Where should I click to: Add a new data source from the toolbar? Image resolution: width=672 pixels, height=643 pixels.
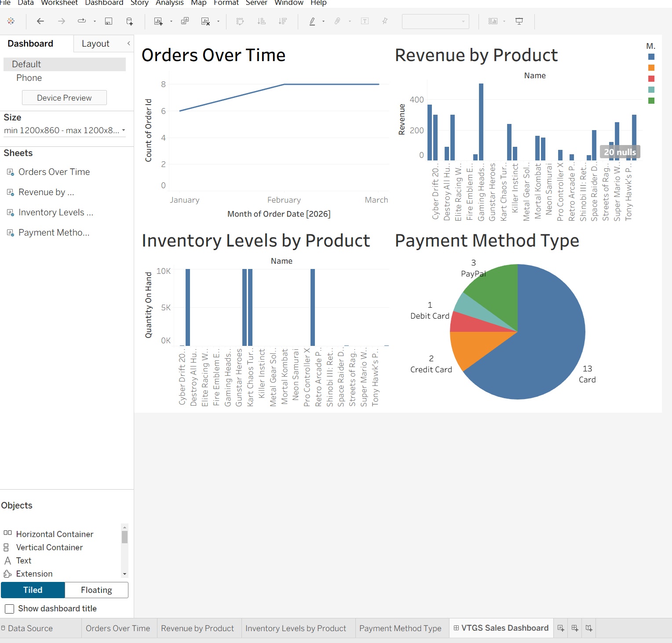pyautogui.click(x=129, y=21)
